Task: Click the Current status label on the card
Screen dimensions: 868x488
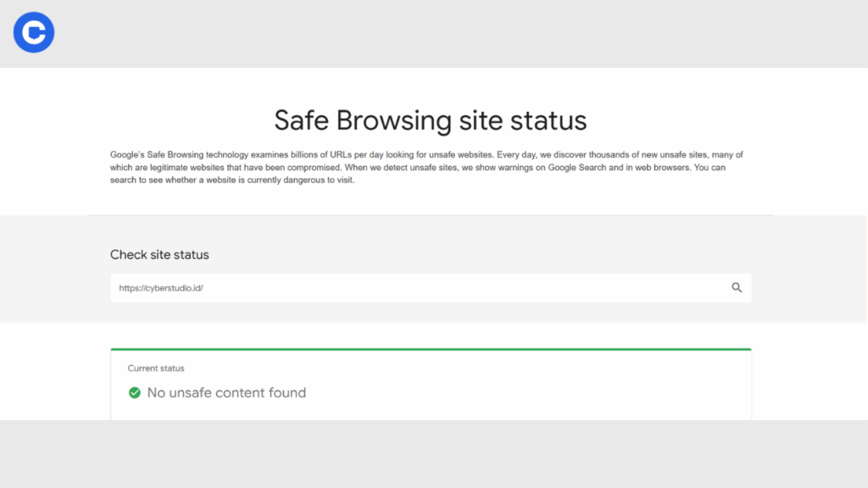Action: (x=156, y=368)
